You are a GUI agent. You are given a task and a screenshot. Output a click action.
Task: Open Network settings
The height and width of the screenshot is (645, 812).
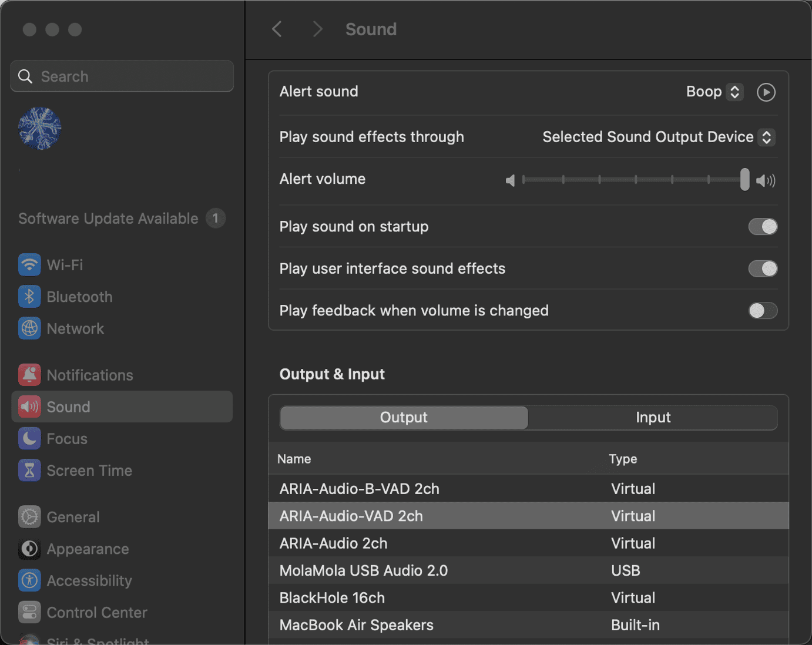click(x=29, y=328)
